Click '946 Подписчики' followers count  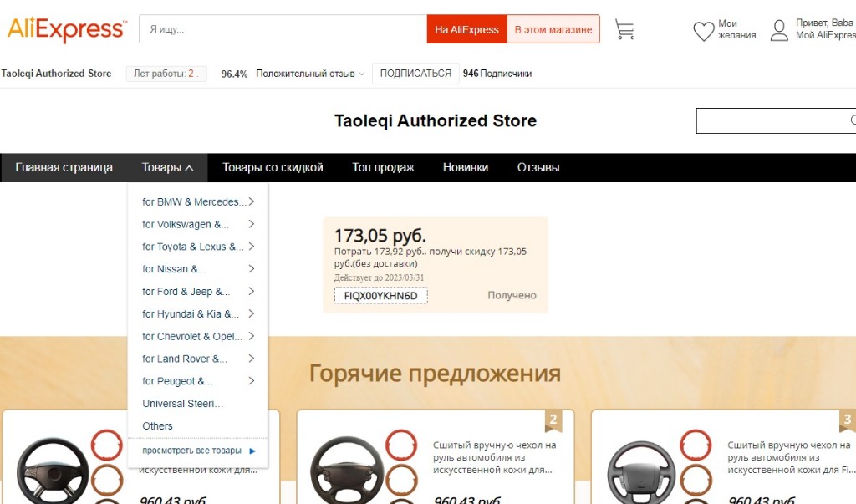coord(497,74)
